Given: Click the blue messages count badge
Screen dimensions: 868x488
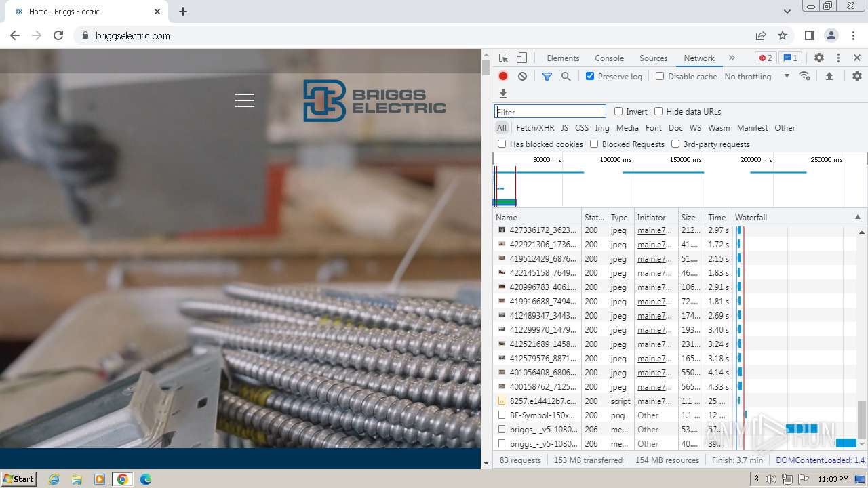Looking at the screenshot, I should click(789, 58).
